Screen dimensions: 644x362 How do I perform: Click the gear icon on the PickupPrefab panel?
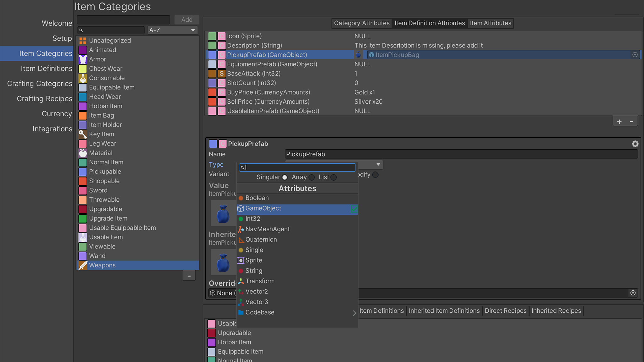(635, 144)
